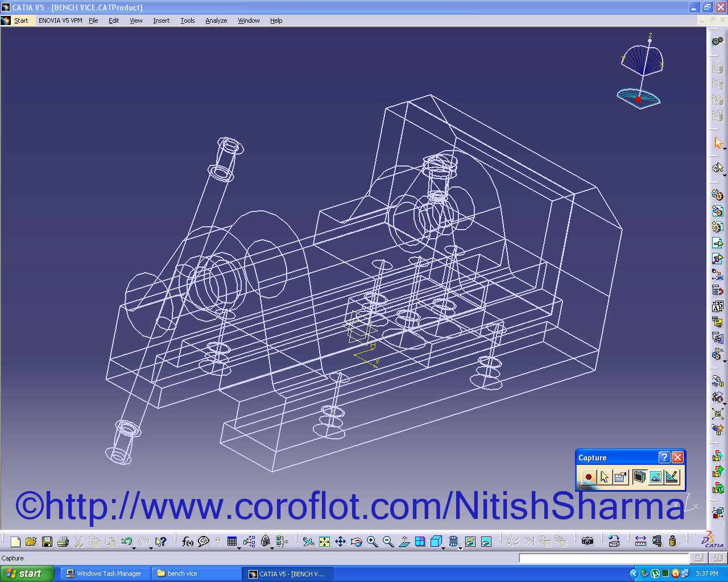Start recording with the red Capture record button

[x=588, y=477]
